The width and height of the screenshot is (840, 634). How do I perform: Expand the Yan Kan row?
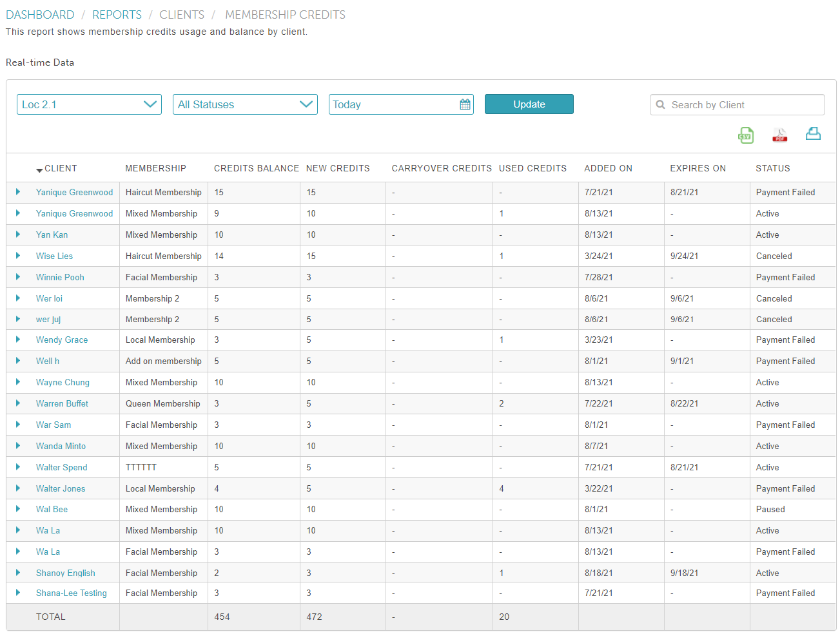click(18, 235)
